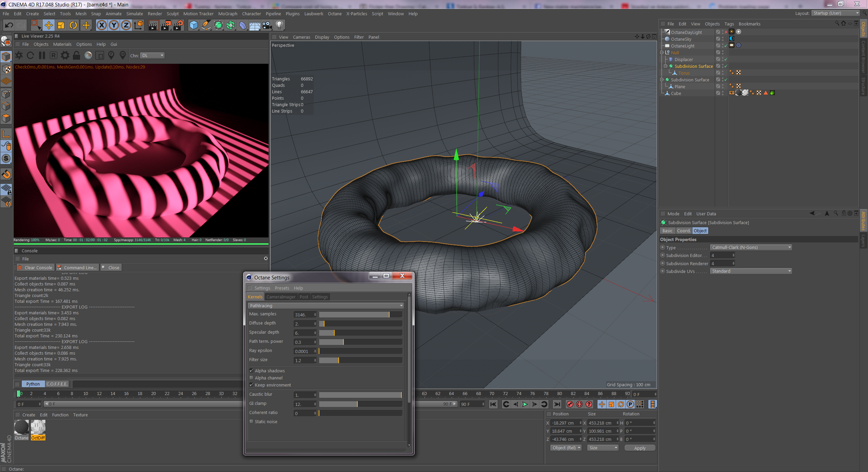Open the Light object icon
Viewport: 868px width, 472px height.
(279, 25)
